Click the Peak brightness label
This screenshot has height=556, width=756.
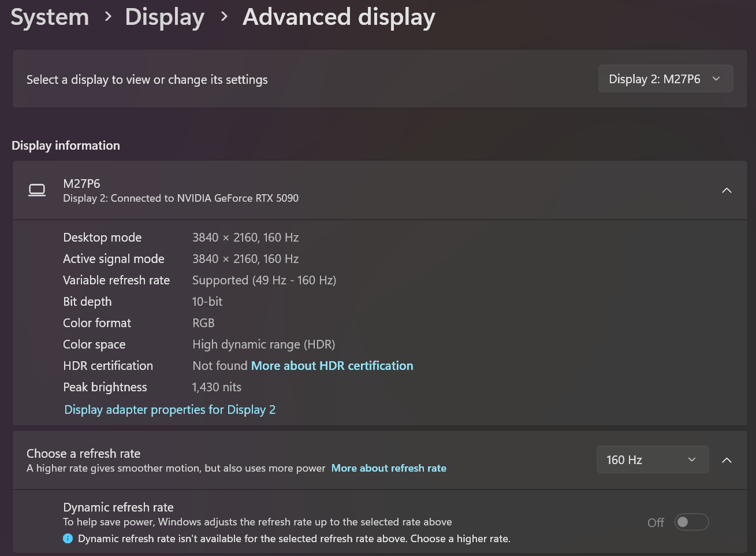click(105, 387)
